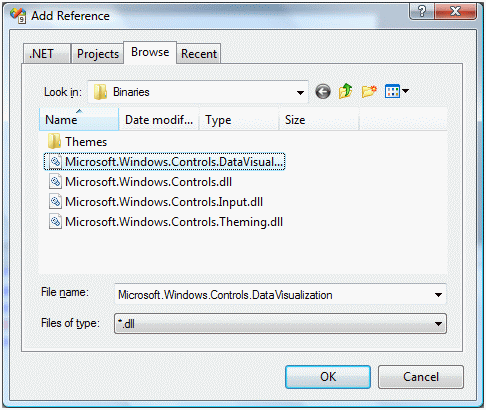Sort by the Name column header
This screenshot has height=410, width=486.
pyautogui.click(x=79, y=119)
